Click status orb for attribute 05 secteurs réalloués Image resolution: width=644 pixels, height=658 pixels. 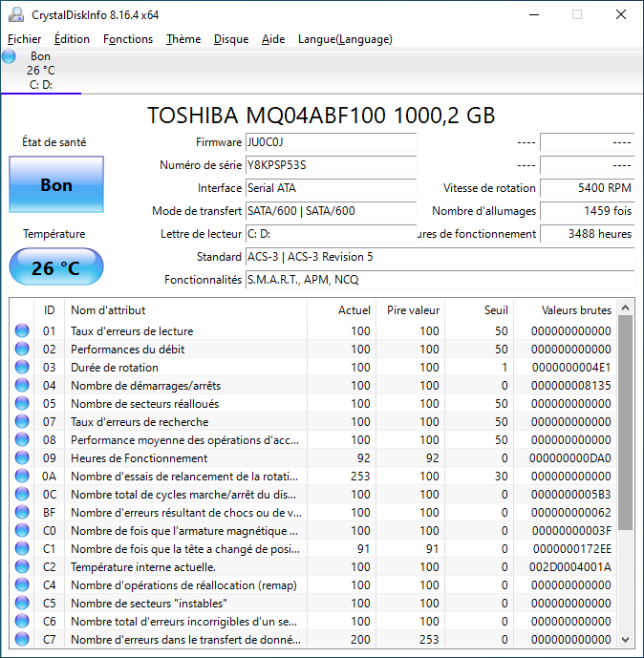(22, 403)
